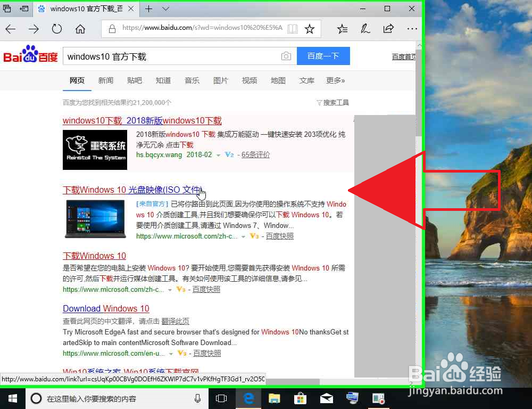The width and height of the screenshot is (532, 409).
Task: Open the Download Windows 10 result
Action: tap(106, 308)
